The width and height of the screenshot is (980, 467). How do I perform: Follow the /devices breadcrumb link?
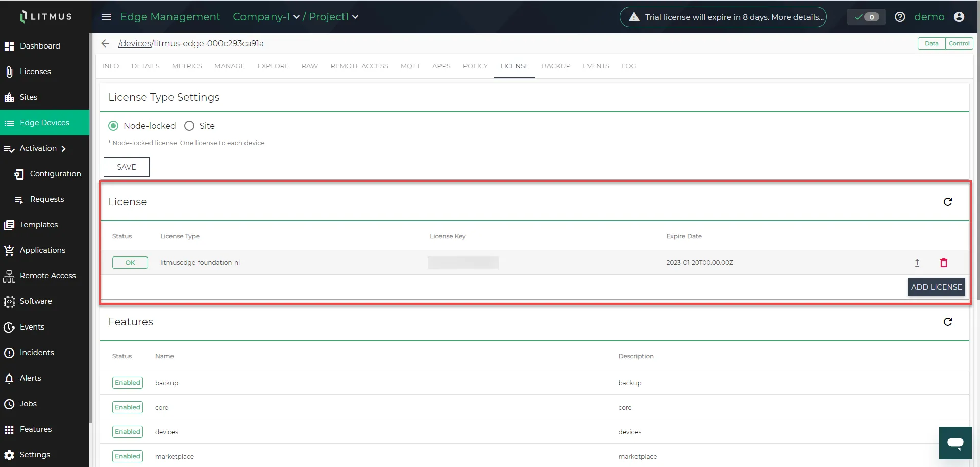click(x=135, y=43)
